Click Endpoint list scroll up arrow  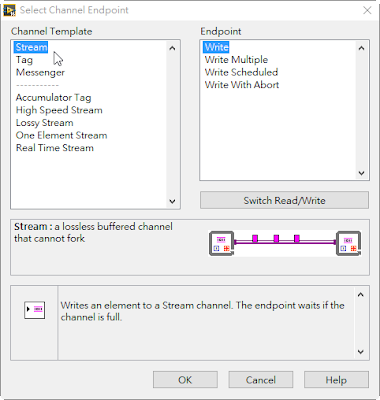click(x=361, y=48)
